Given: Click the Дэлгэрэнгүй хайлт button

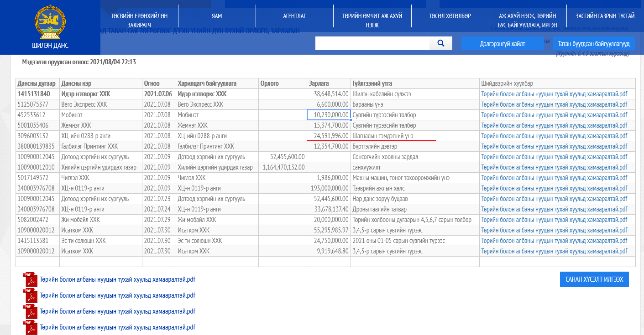Looking at the screenshot, I should pyautogui.click(x=503, y=44).
